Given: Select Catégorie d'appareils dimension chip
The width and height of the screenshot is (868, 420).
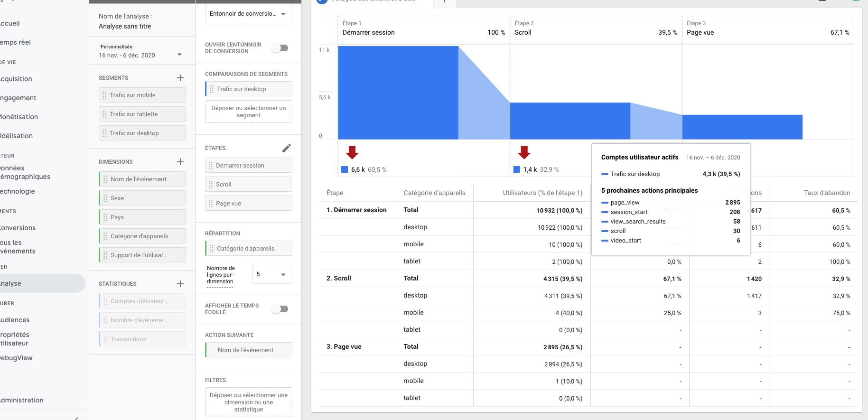Looking at the screenshot, I should pyautogui.click(x=142, y=236).
